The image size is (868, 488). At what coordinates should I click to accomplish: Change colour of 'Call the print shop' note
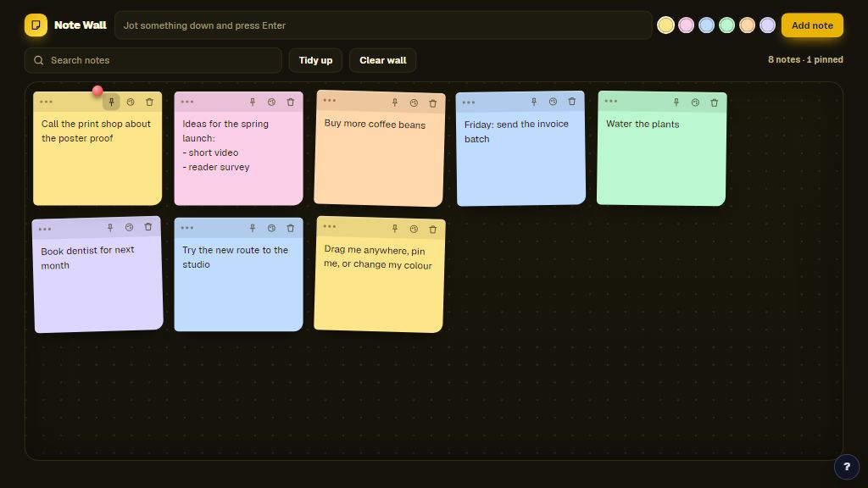coord(131,102)
